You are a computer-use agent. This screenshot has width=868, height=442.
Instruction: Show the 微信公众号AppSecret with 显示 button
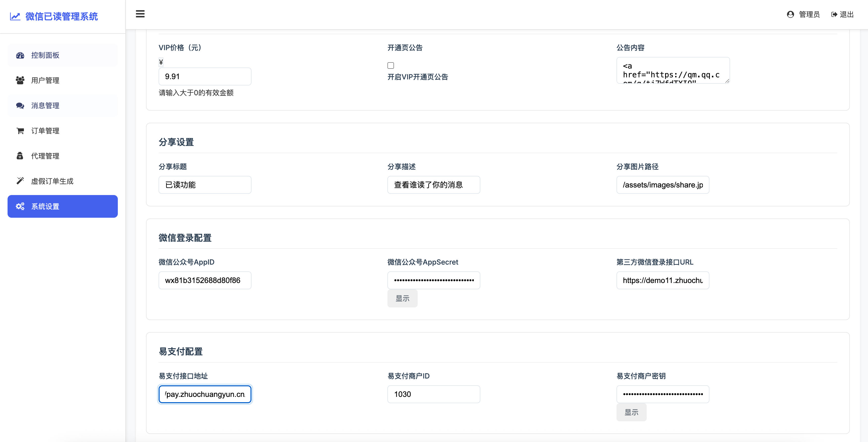coord(402,299)
